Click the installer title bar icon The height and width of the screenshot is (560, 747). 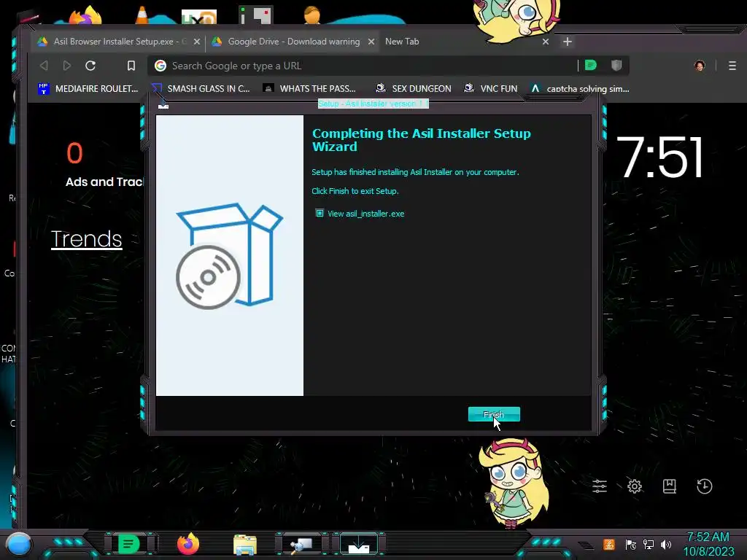point(163,104)
